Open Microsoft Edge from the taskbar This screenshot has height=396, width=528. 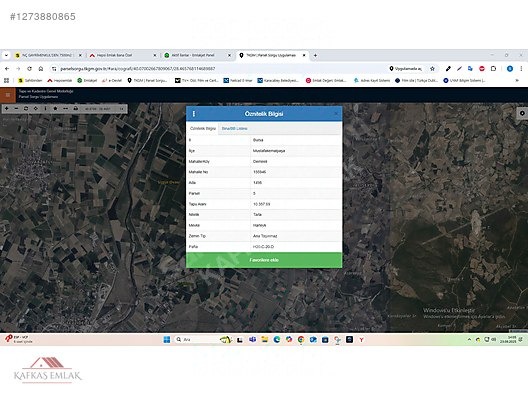[277, 340]
